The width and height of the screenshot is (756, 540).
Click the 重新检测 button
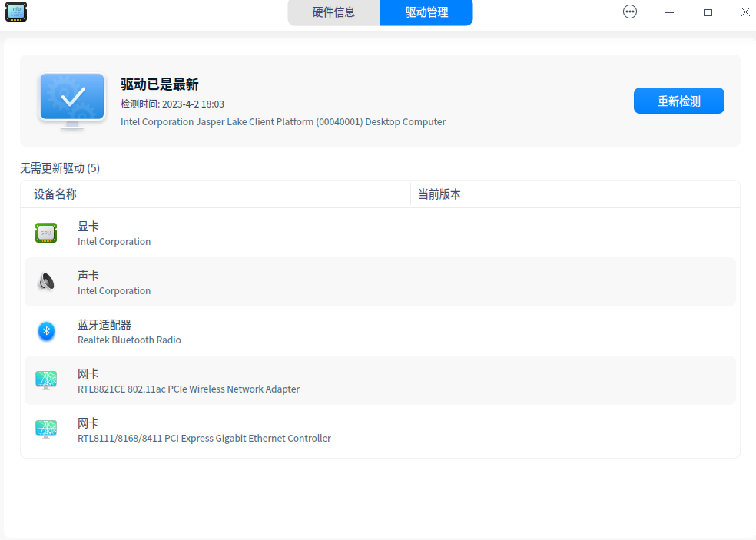(x=678, y=101)
